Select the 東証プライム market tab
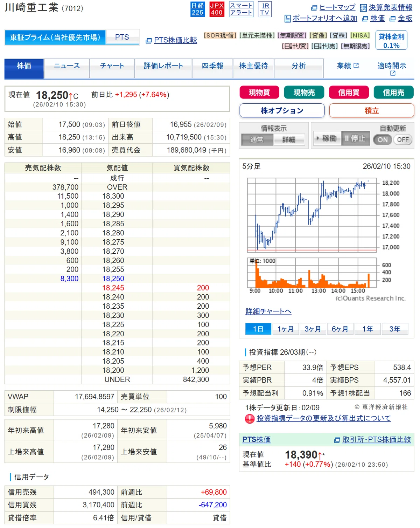The image size is (420, 528). pyautogui.click(x=55, y=37)
